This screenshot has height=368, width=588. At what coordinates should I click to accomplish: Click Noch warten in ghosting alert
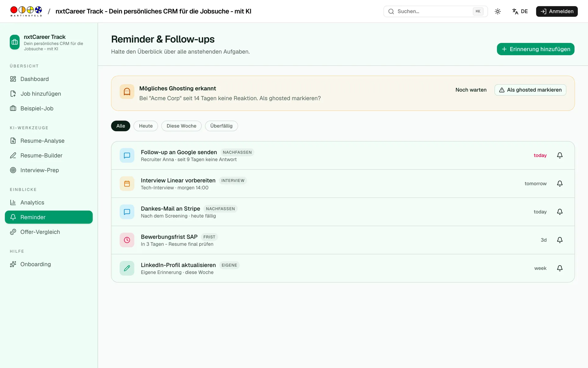click(471, 90)
